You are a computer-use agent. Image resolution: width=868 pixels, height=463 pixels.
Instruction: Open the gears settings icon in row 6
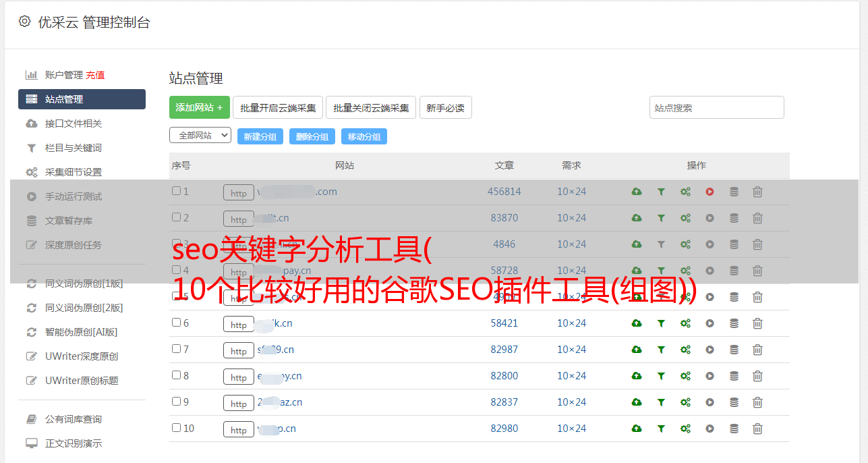click(685, 323)
